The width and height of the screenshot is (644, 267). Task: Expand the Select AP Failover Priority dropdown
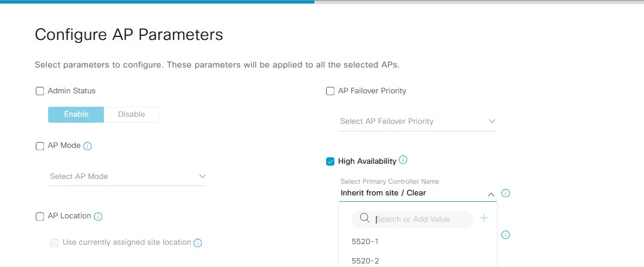coord(418,121)
